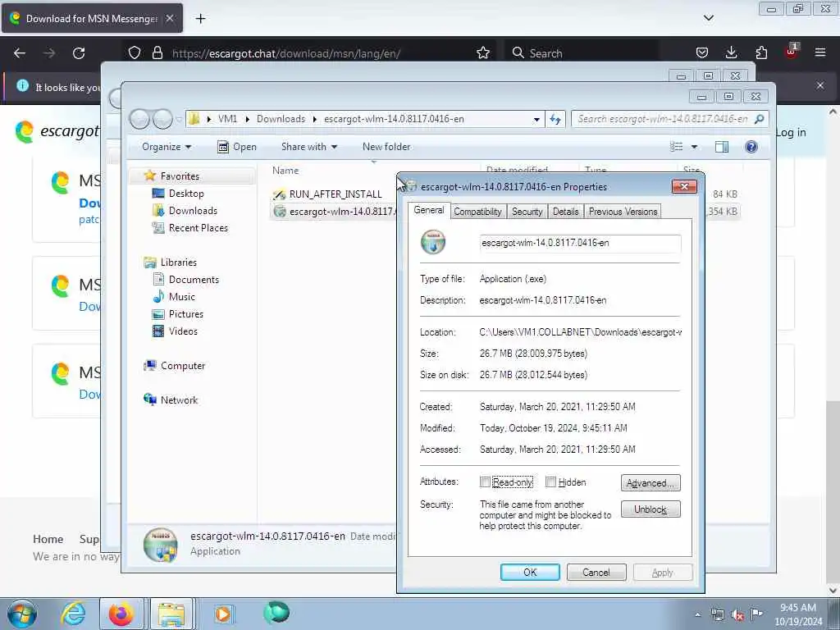The height and width of the screenshot is (630, 840).
Task: Click the Unblock button
Action: 651,509
